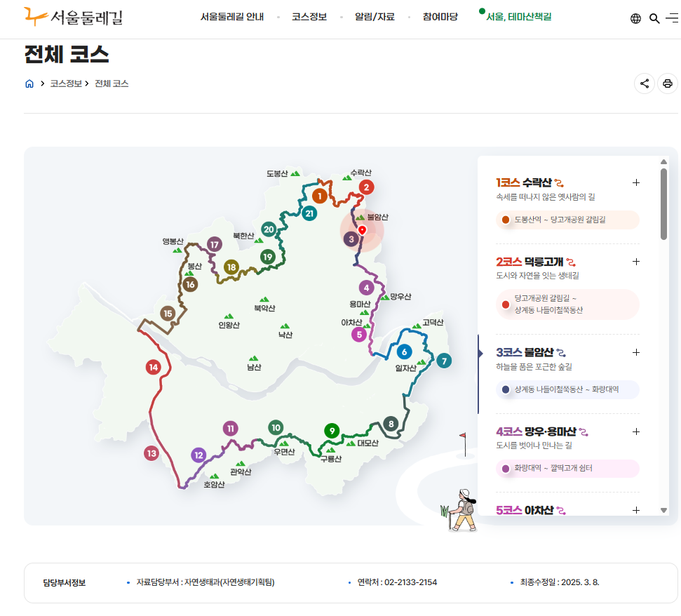Select course marker 19 on map

pos(268,257)
